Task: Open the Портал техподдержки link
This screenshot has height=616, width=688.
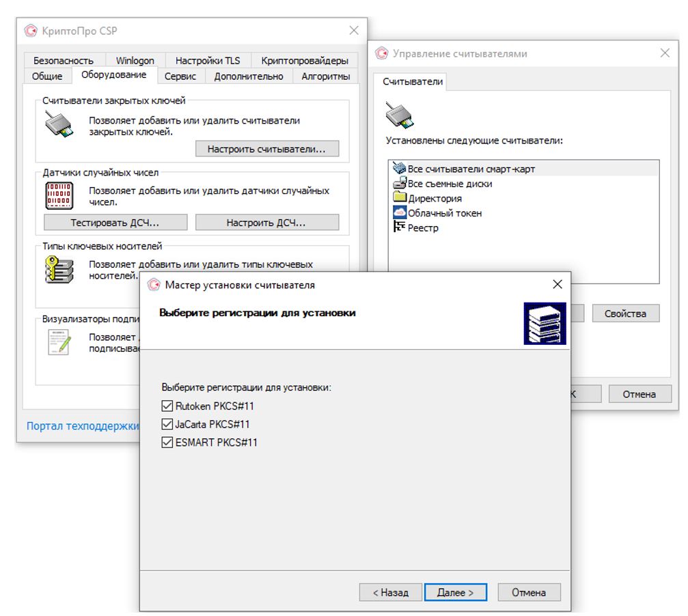Action: (83, 425)
